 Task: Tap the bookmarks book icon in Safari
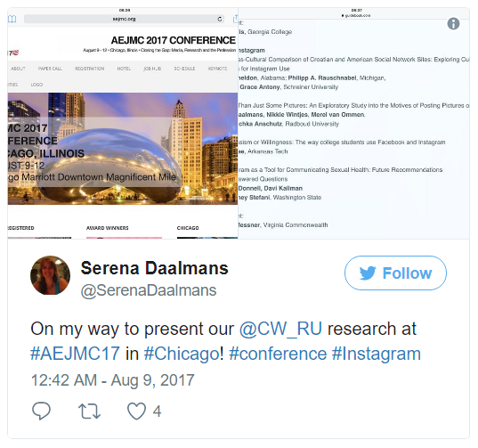pyautogui.click(x=12, y=20)
